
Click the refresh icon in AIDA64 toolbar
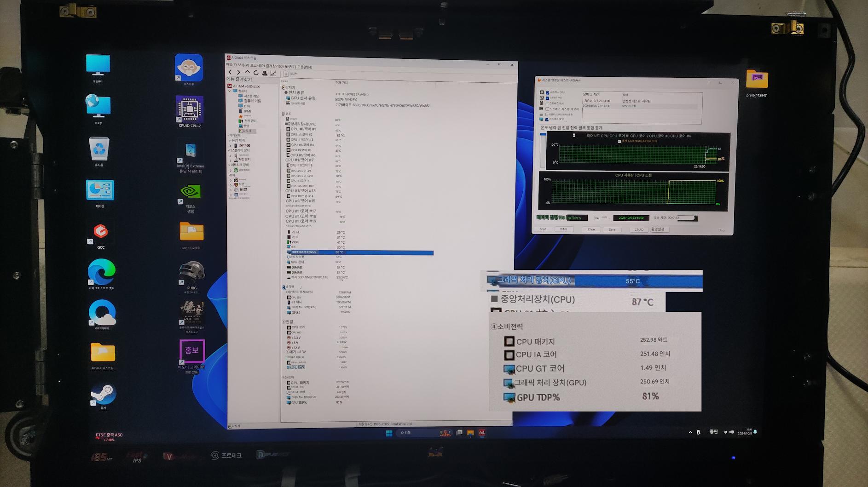(256, 73)
